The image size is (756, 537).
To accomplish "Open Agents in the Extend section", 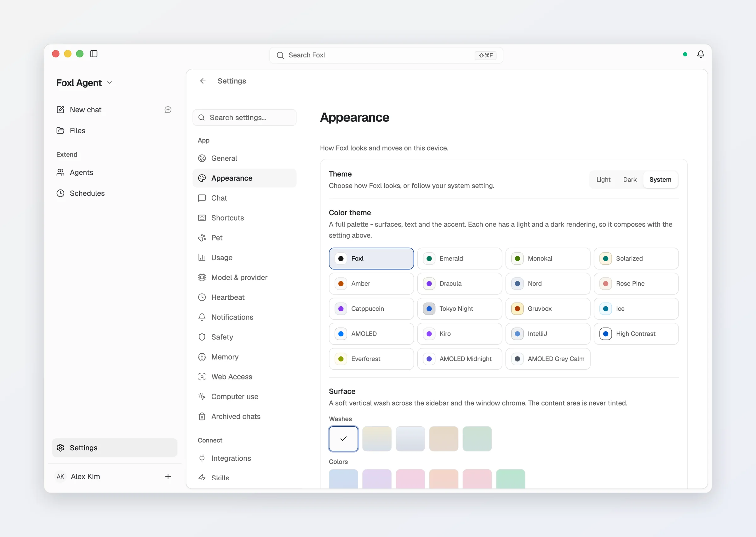I will (115, 172).
